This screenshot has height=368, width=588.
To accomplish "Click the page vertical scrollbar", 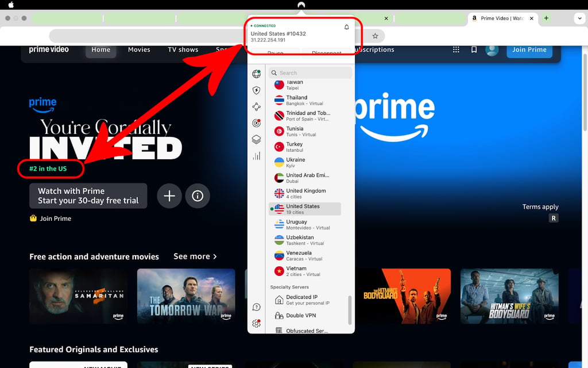I will pyautogui.click(x=585, y=92).
